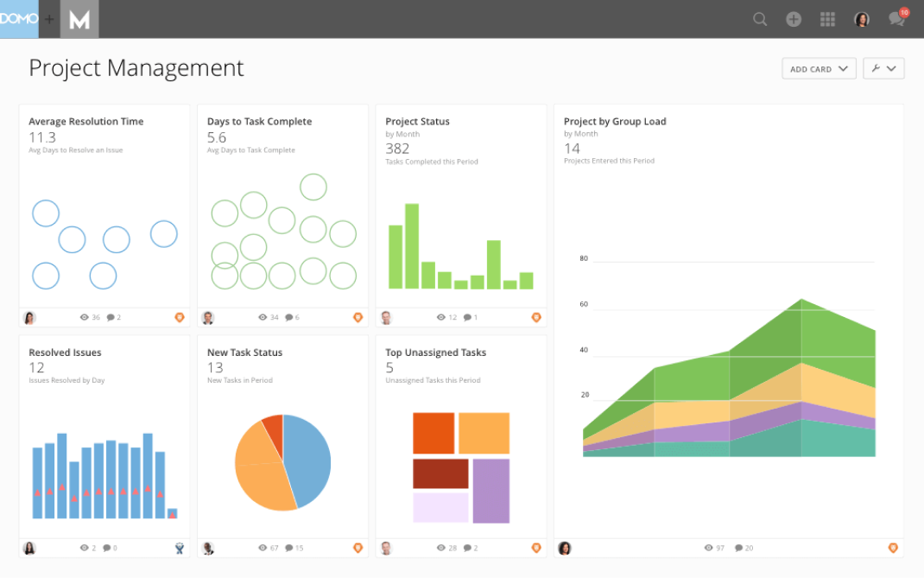924x578 pixels.
Task: Click orange badge on New Task Status card
Action: pos(358,548)
